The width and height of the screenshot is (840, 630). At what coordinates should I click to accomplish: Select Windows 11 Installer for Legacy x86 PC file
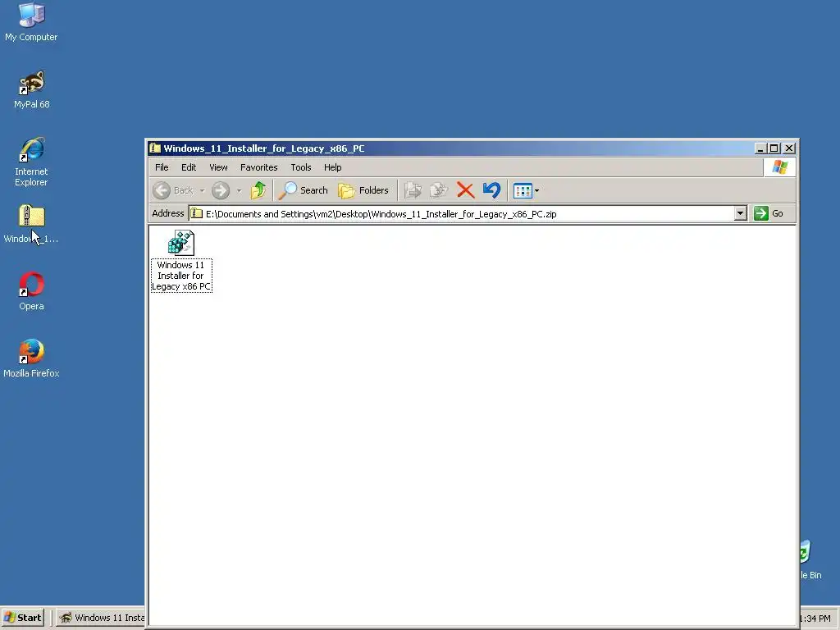[181, 261]
